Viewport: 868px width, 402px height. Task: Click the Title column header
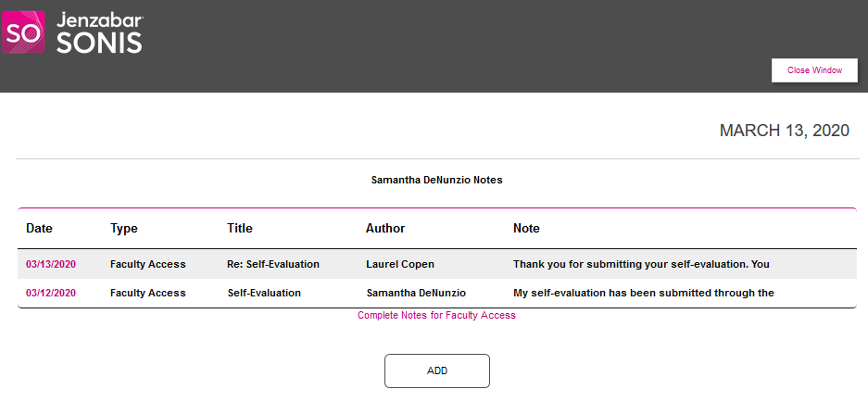point(240,228)
